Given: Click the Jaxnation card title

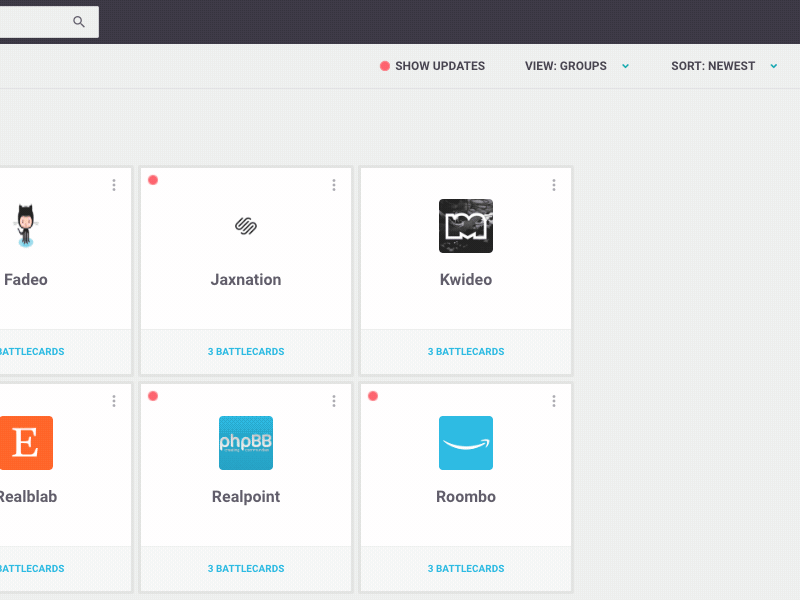Looking at the screenshot, I should point(246,280).
